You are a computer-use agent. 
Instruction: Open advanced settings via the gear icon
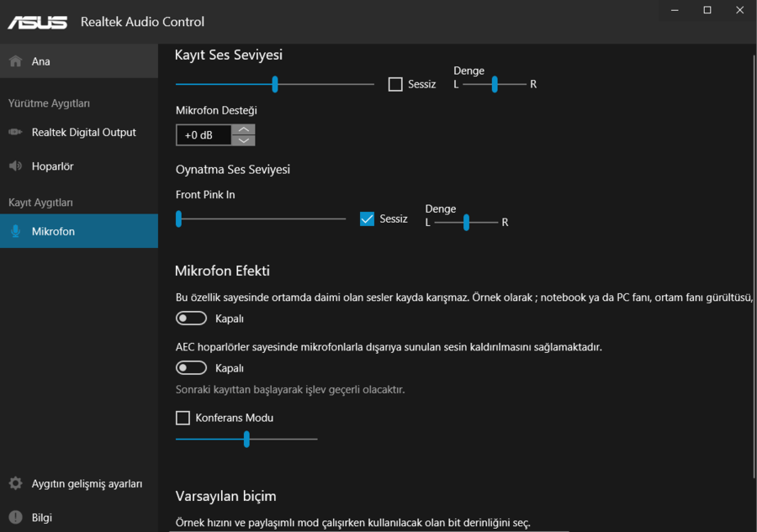[x=15, y=483]
